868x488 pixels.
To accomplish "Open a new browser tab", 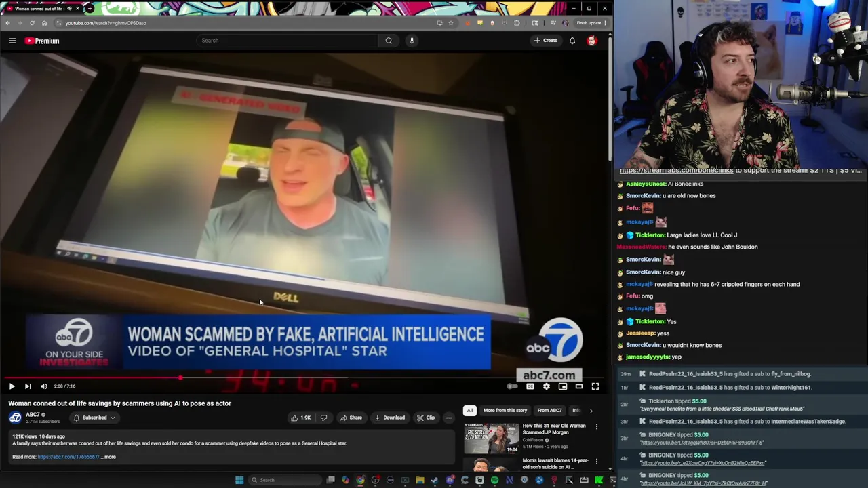I will click(x=90, y=8).
